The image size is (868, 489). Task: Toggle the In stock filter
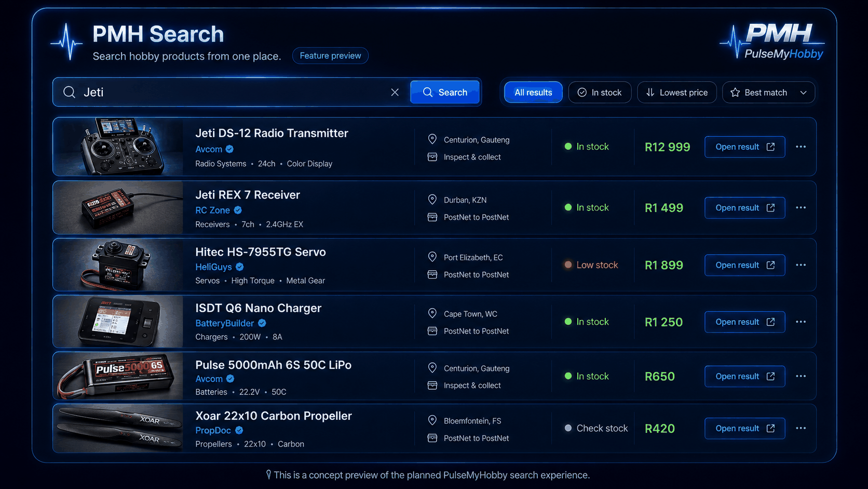[600, 92]
